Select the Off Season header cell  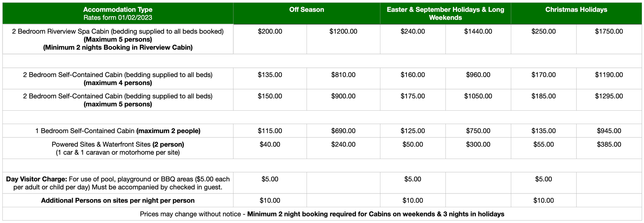click(307, 10)
